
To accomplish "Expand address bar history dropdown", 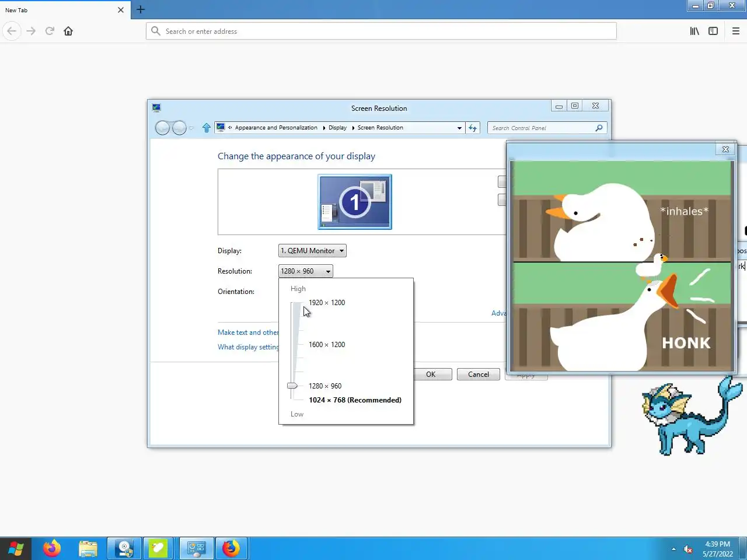I will click(x=459, y=128).
